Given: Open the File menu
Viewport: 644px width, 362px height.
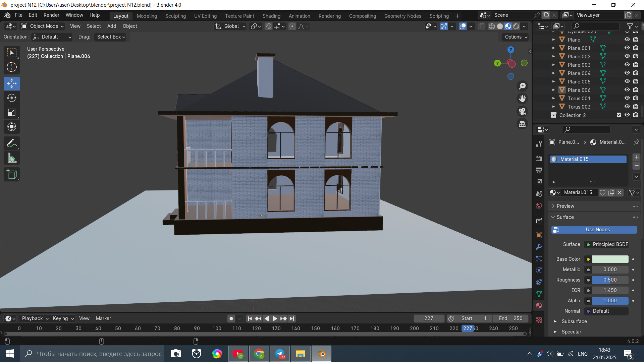Looking at the screenshot, I should (x=18, y=15).
